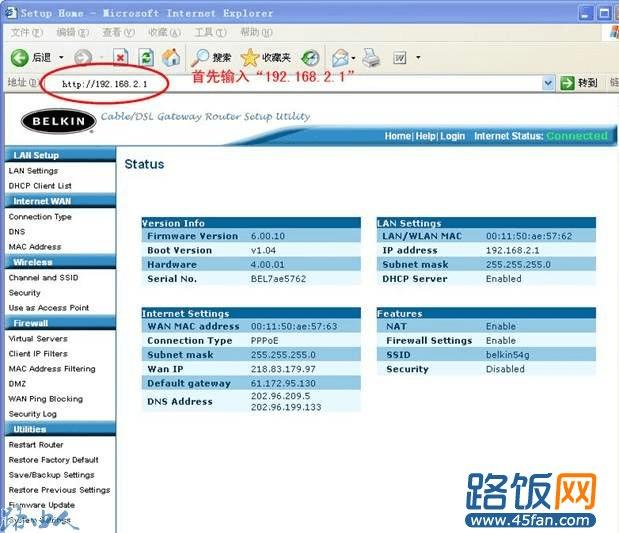The width and height of the screenshot is (619, 533).
Task: Click the IE page icon in title bar
Action: [11, 13]
